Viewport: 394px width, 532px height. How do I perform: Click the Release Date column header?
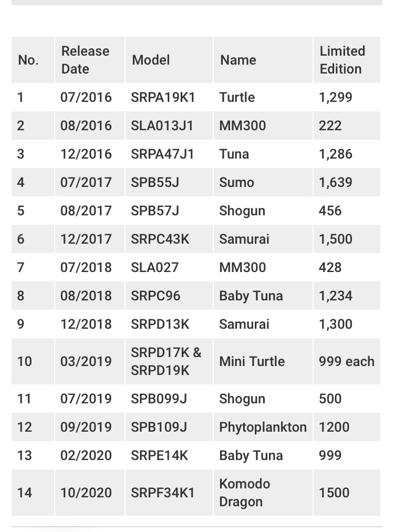coord(85,60)
